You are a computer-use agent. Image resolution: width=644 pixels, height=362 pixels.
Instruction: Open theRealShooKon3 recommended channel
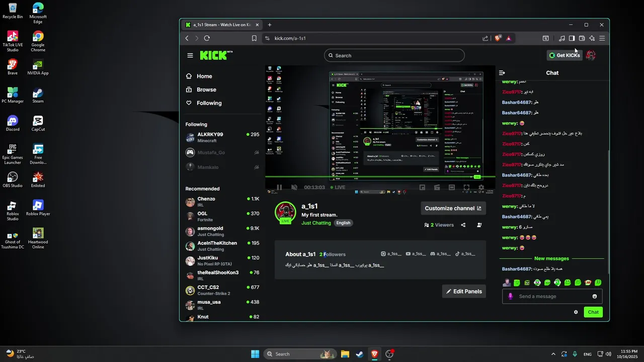(222, 276)
